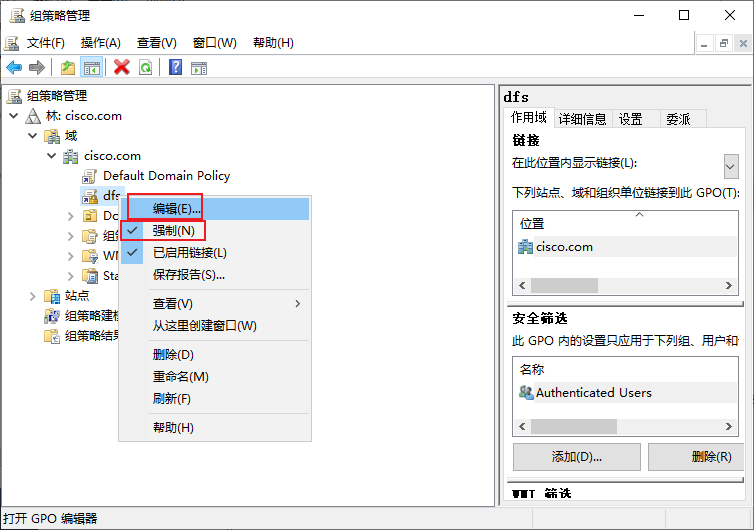Click the blue Back arrow toolbar icon
Viewport: 754px width, 530px height.
[14, 67]
